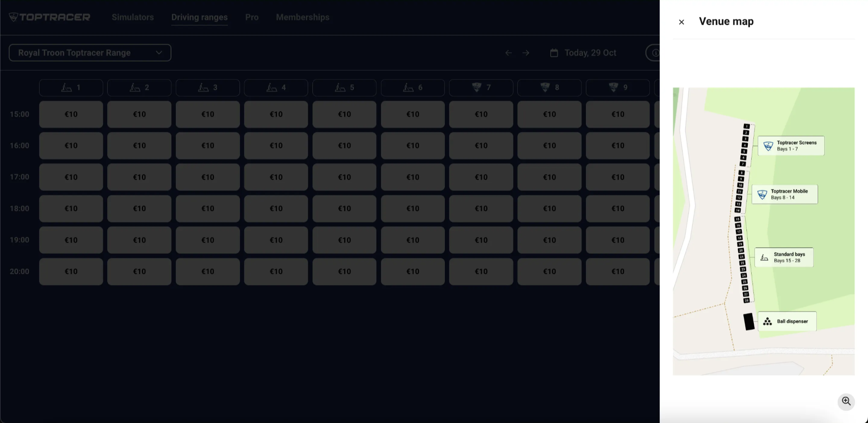868x423 pixels.
Task: Click the 20:00 time row label
Action: [20, 272]
